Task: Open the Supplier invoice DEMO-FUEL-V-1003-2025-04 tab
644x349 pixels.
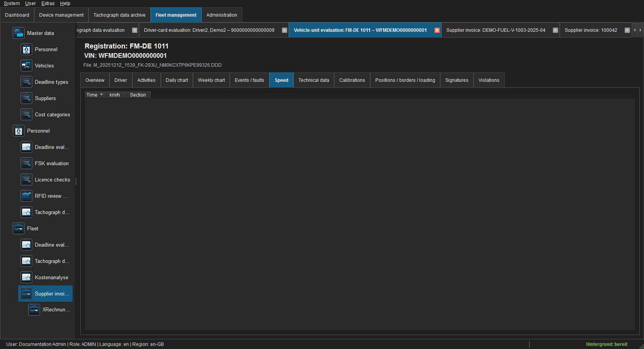Action: [x=496, y=30]
